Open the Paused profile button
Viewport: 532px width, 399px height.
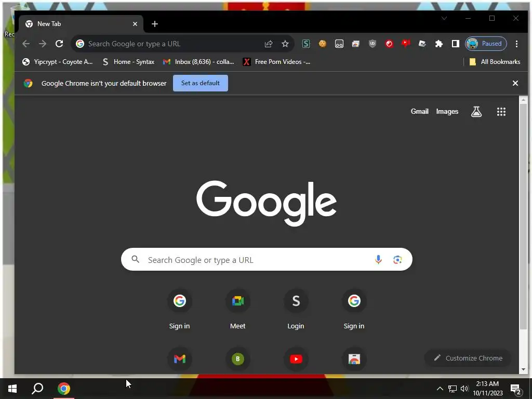486,44
